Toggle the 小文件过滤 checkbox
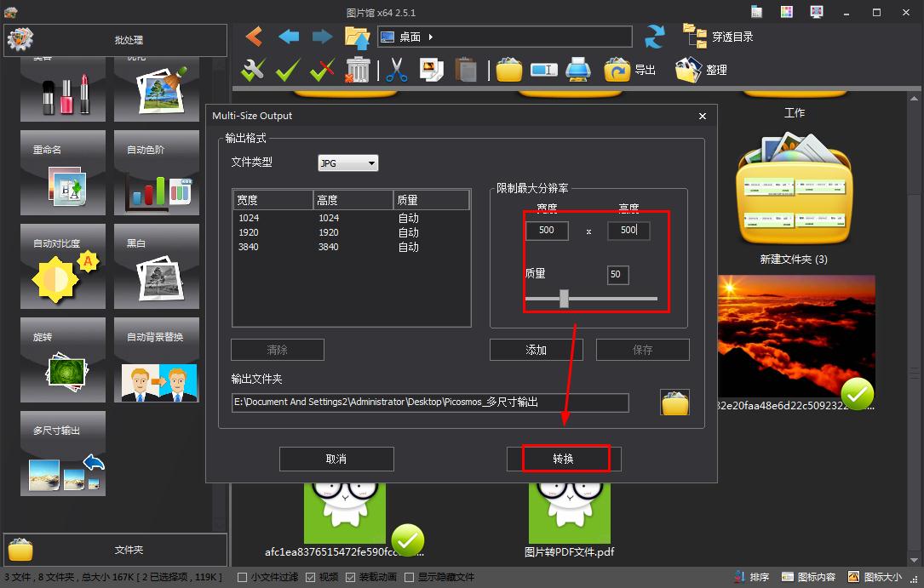 tap(242, 578)
